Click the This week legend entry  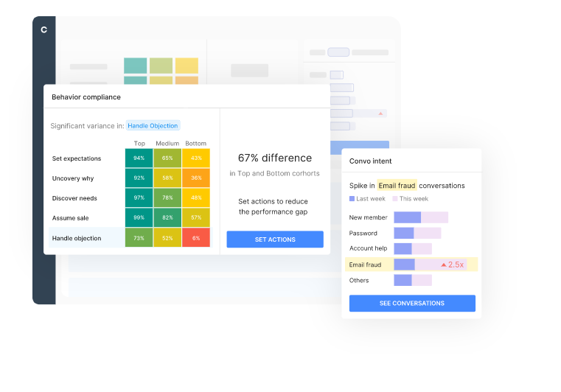[411, 198]
